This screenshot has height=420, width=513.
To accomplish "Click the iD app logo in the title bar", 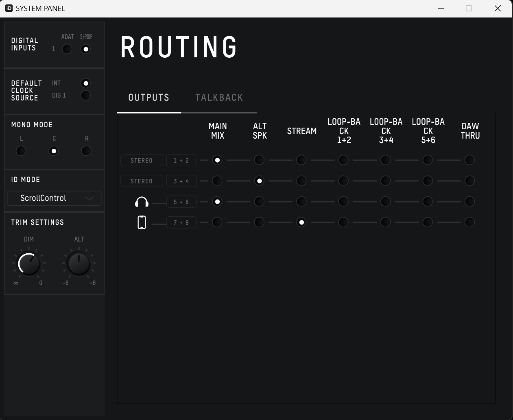I will point(9,8).
